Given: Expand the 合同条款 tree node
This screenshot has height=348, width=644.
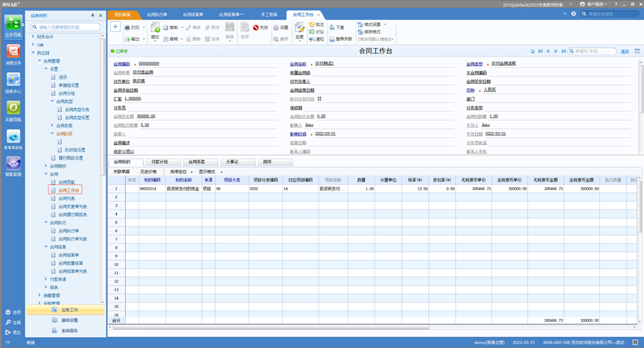Looking at the screenshot, I should [x=52, y=125].
